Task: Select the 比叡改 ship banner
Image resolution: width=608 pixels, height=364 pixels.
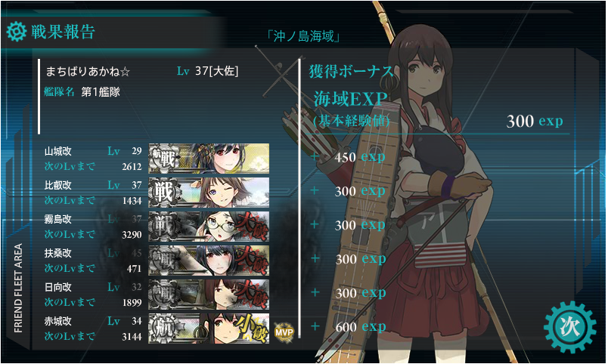Action: tap(209, 193)
